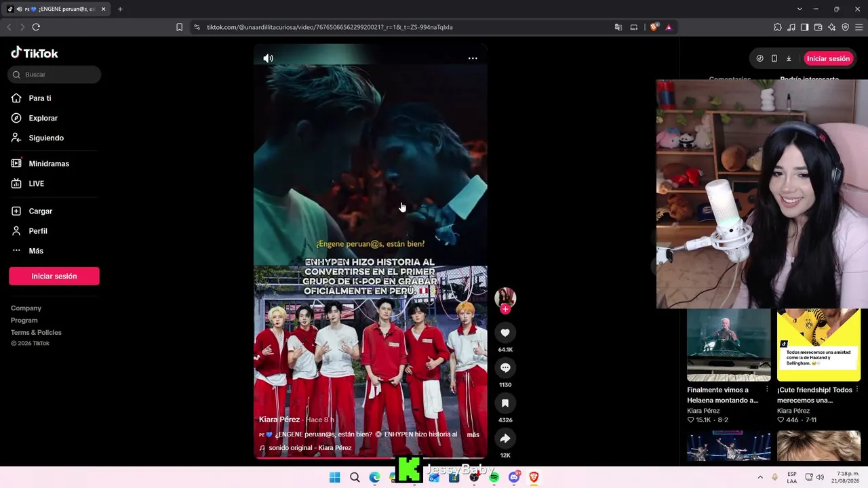Open the '¡Cute friendship!' video thumbnail

(x=818, y=345)
